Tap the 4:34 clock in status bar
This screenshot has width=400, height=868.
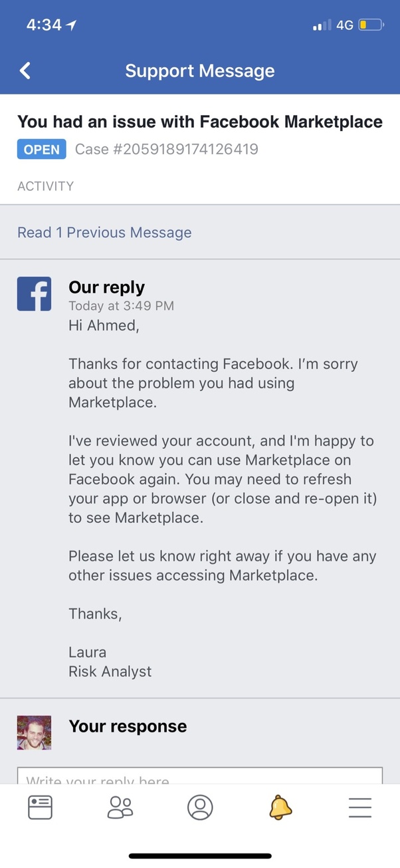pyautogui.click(x=44, y=25)
